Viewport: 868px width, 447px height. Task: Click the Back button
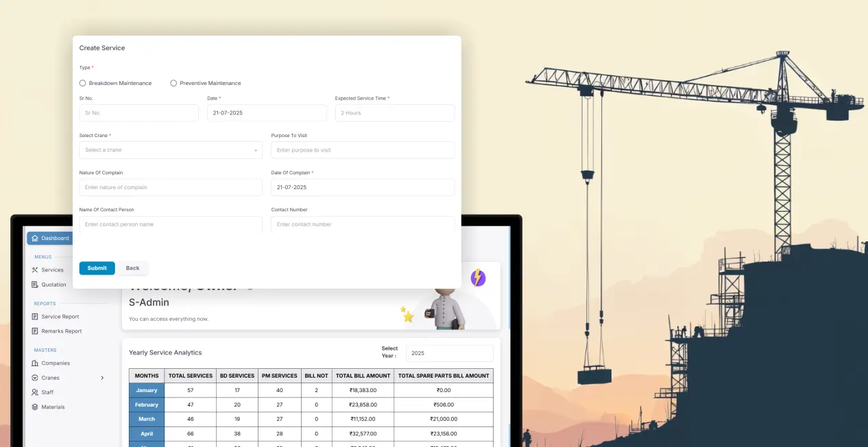click(x=132, y=268)
